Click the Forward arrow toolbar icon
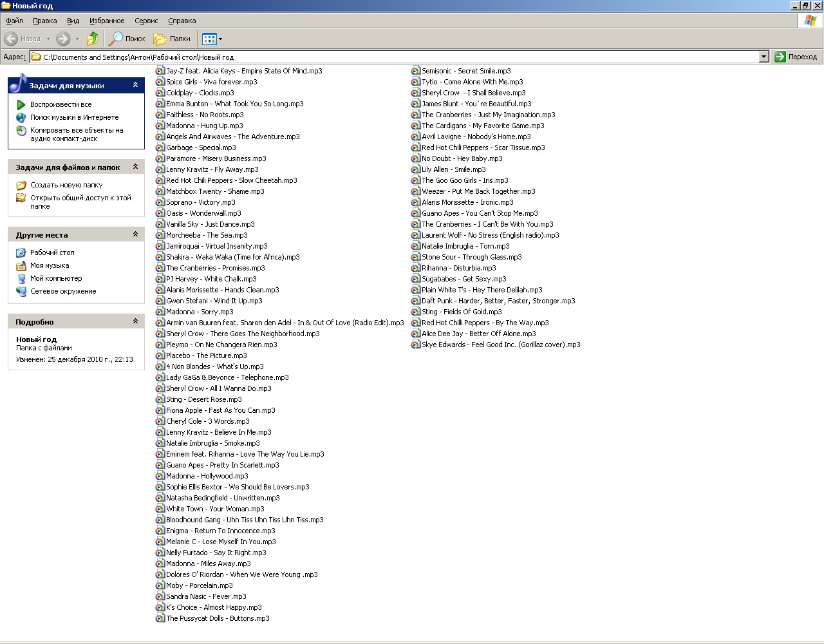This screenshot has height=644, width=824. coord(63,39)
